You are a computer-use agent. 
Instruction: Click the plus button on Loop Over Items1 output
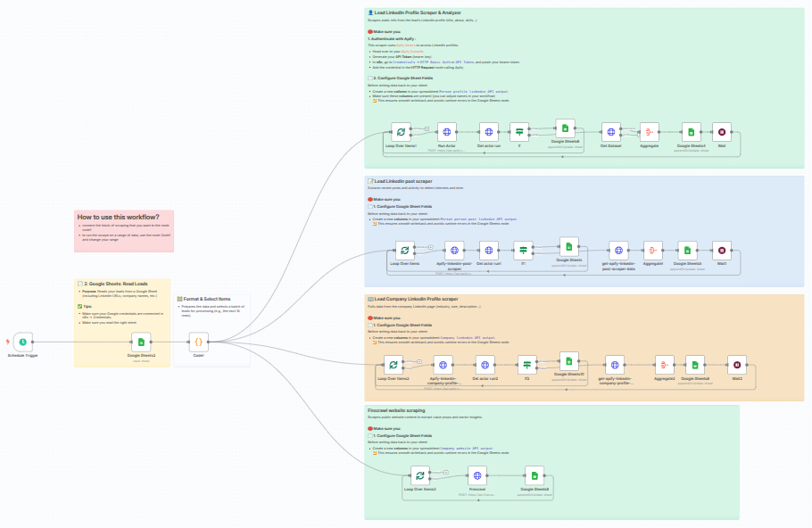(x=427, y=128)
